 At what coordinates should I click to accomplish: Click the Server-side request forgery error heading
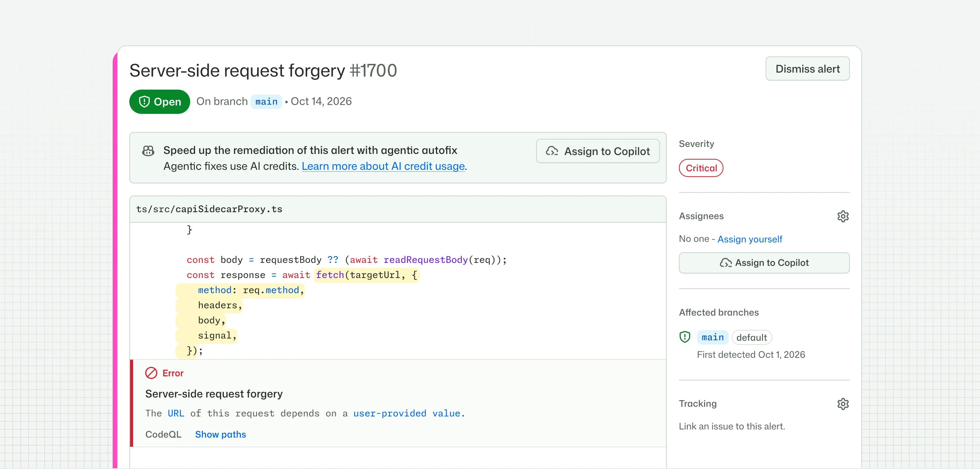click(214, 394)
